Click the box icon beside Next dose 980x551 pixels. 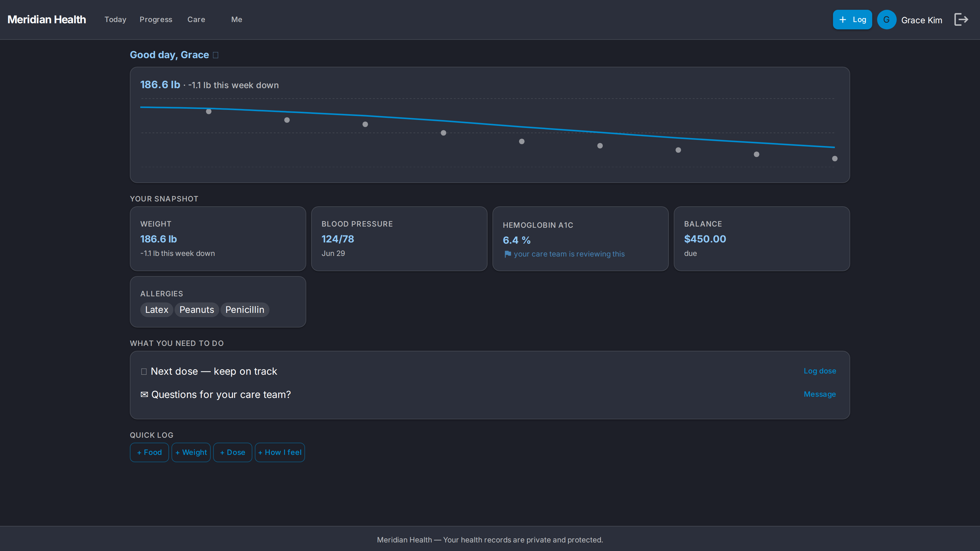[x=144, y=372]
